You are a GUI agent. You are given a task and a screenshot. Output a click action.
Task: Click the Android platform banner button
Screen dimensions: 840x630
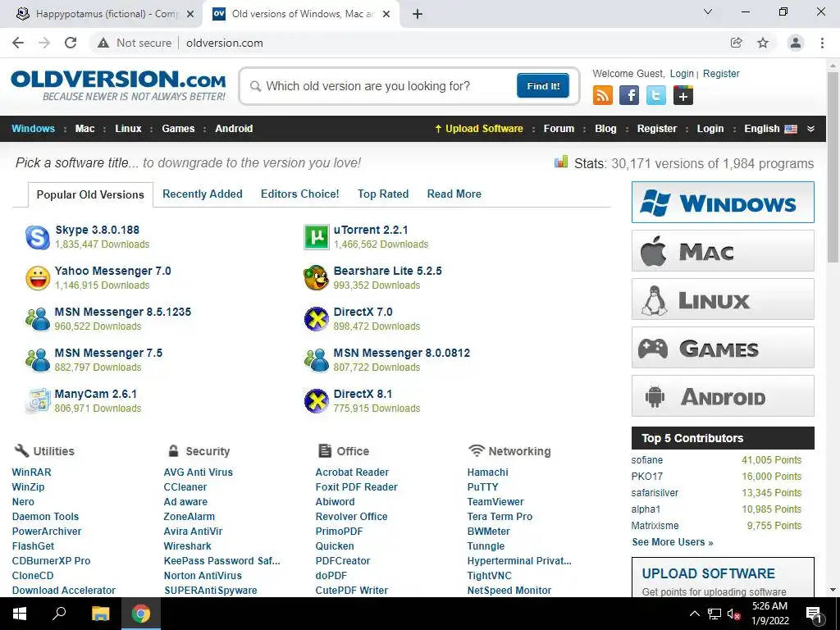coord(723,396)
